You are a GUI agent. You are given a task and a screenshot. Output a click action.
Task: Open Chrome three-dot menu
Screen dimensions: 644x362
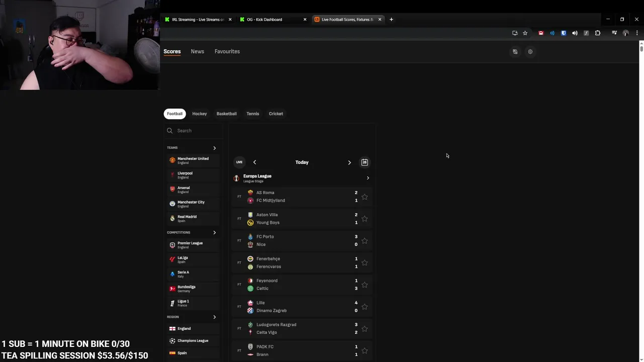[637, 33]
